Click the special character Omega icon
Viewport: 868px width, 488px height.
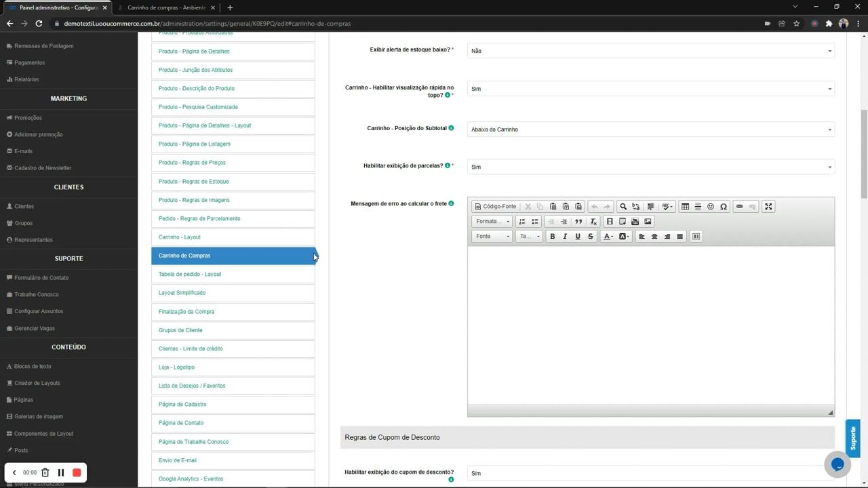point(723,206)
